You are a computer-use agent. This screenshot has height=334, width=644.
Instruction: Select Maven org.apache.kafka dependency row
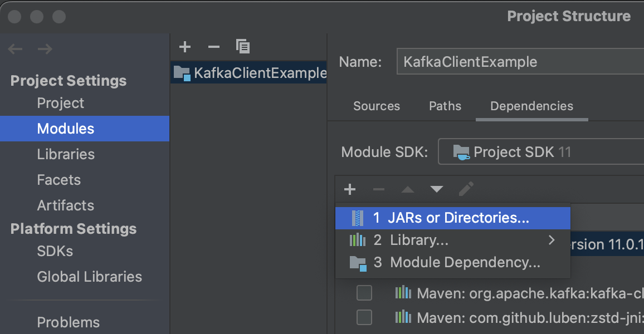[x=490, y=293]
